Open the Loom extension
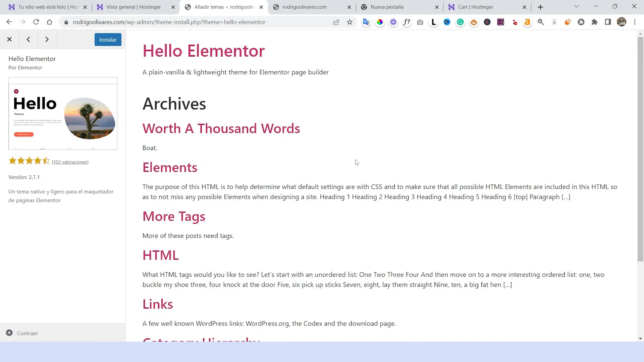Screen dimensions: 644x362 click(433, 22)
